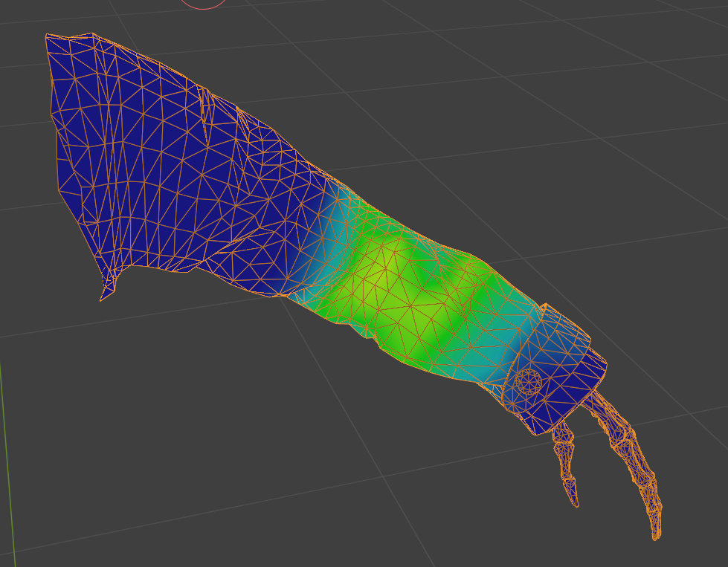Screen dimensions: 728x567
Task: Click the empty grid area below the mesh
Action: 260,446
